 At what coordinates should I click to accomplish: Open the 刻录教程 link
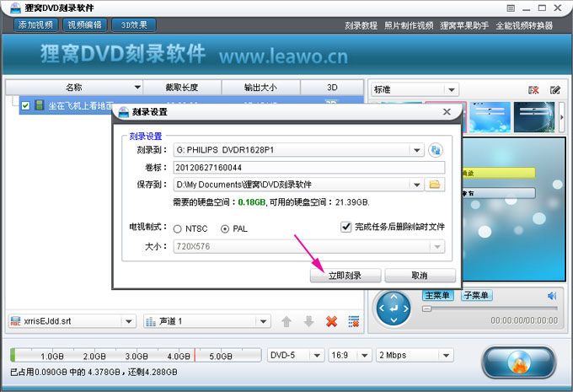(361, 25)
